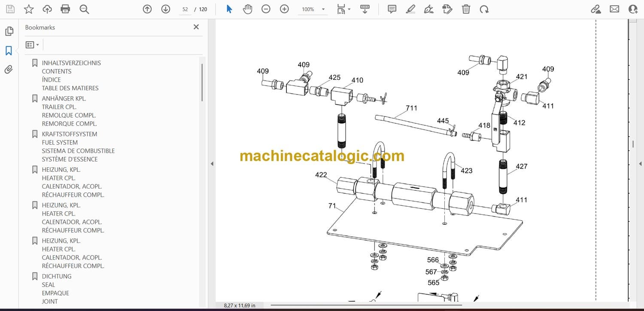
Task: Jump to the DICHTUNG bookmark
Action: [x=56, y=276]
